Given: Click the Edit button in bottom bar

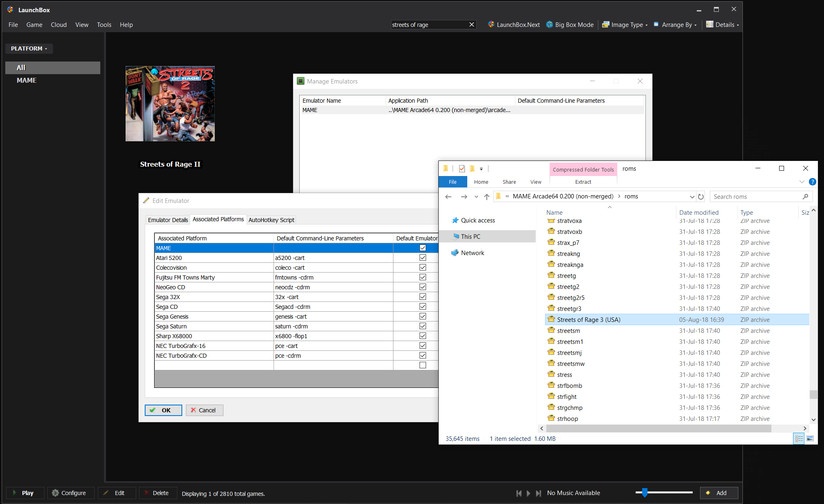Looking at the screenshot, I should pyautogui.click(x=117, y=493).
